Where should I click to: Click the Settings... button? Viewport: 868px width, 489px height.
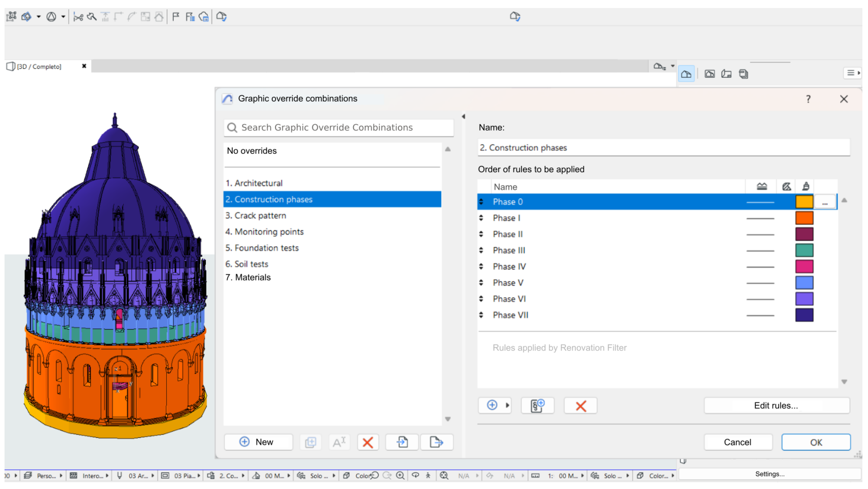770,474
